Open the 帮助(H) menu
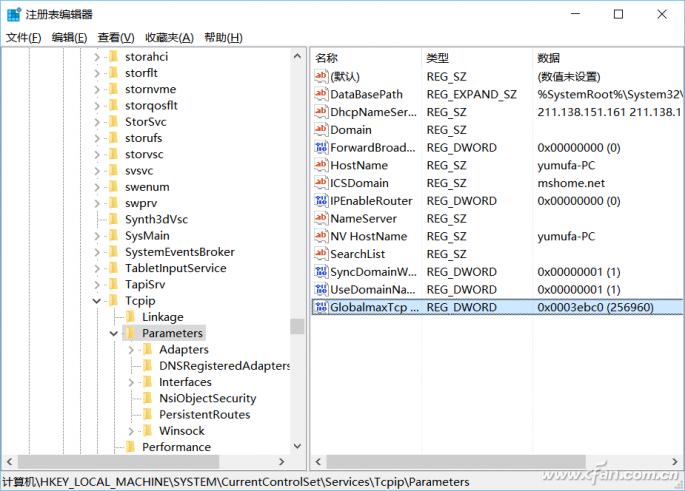Image resolution: width=685 pixels, height=491 pixels. tap(223, 38)
